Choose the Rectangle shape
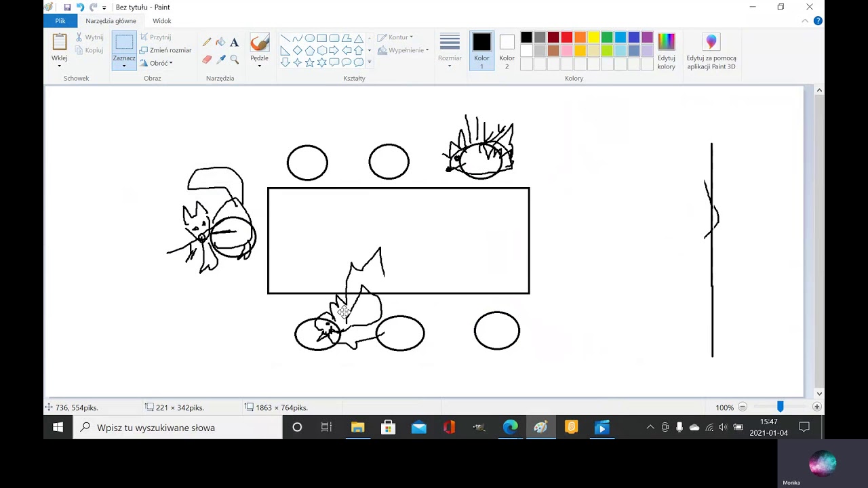 321,38
